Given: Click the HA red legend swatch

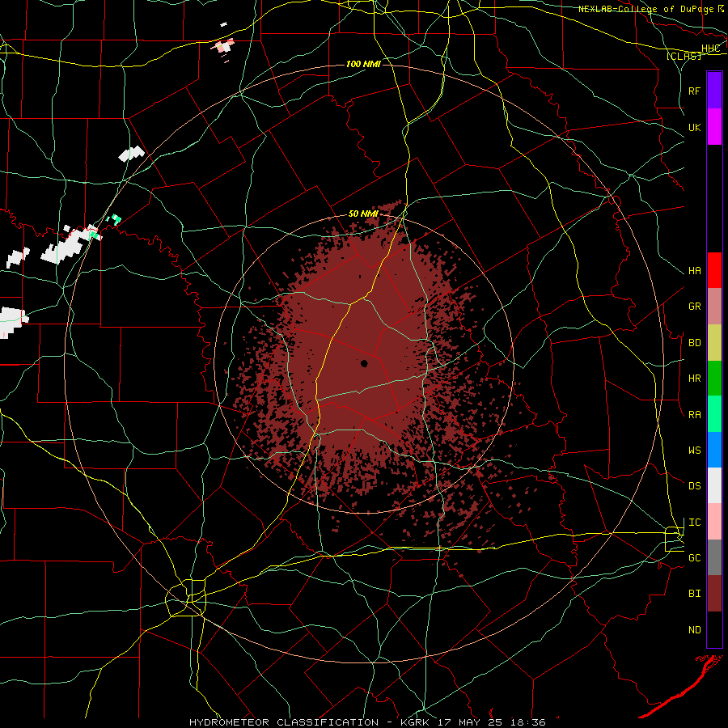Looking at the screenshot, I should [x=714, y=270].
